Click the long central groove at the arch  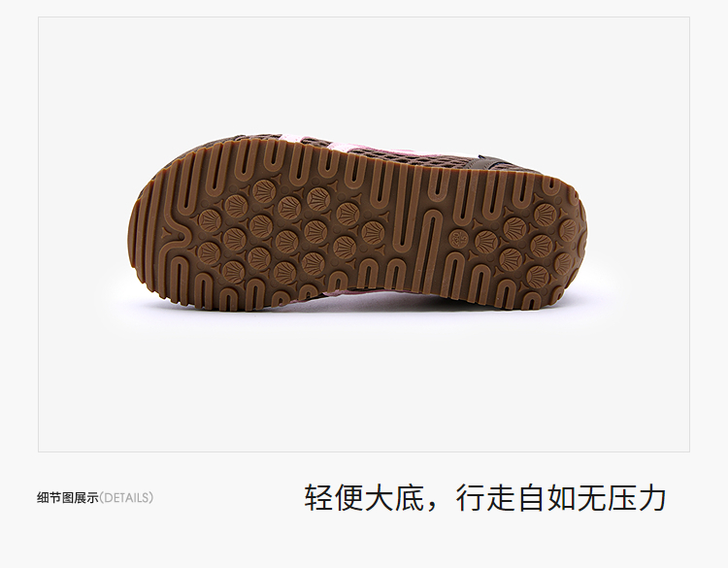(x=431, y=249)
